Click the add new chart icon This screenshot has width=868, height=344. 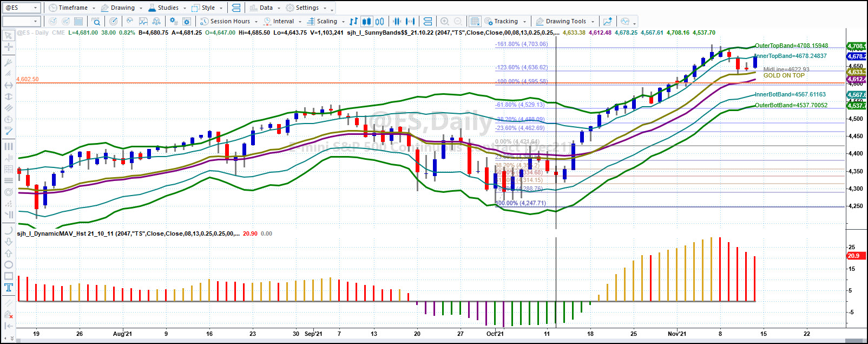607,22
